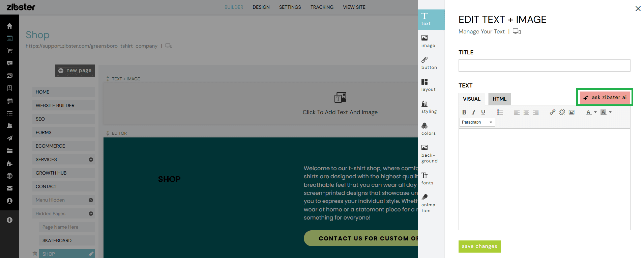Open the background panel tab
The image size is (644, 258).
point(429,154)
